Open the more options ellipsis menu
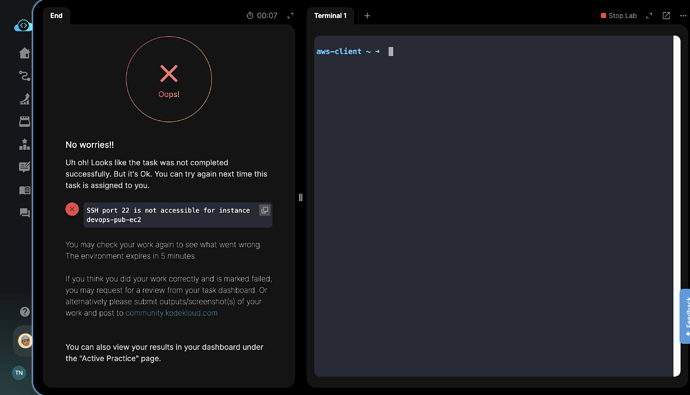The image size is (690, 395). (683, 16)
